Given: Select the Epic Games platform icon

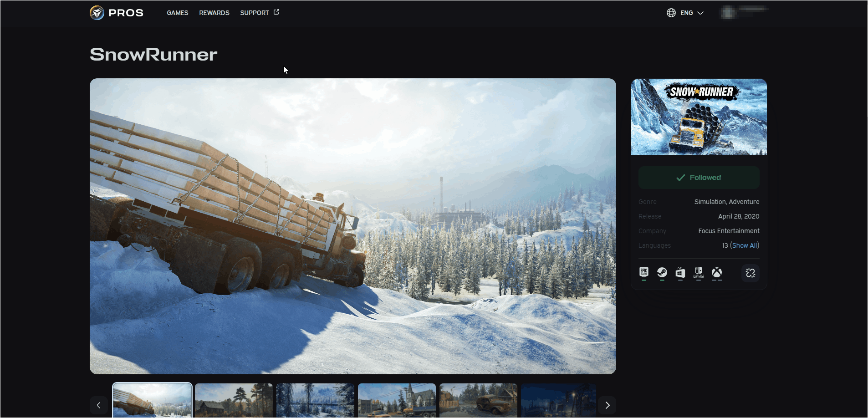Looking at the screenshot, I should tap(644, 272).
